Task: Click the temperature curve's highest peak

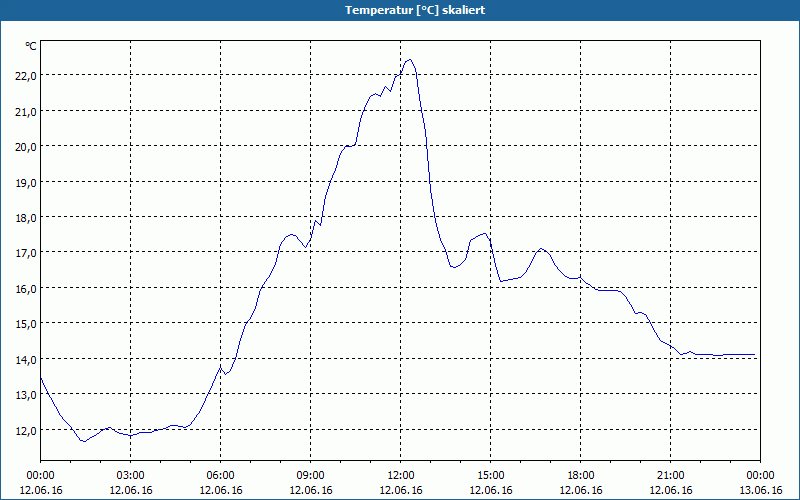Action: (x=408, y=60)
